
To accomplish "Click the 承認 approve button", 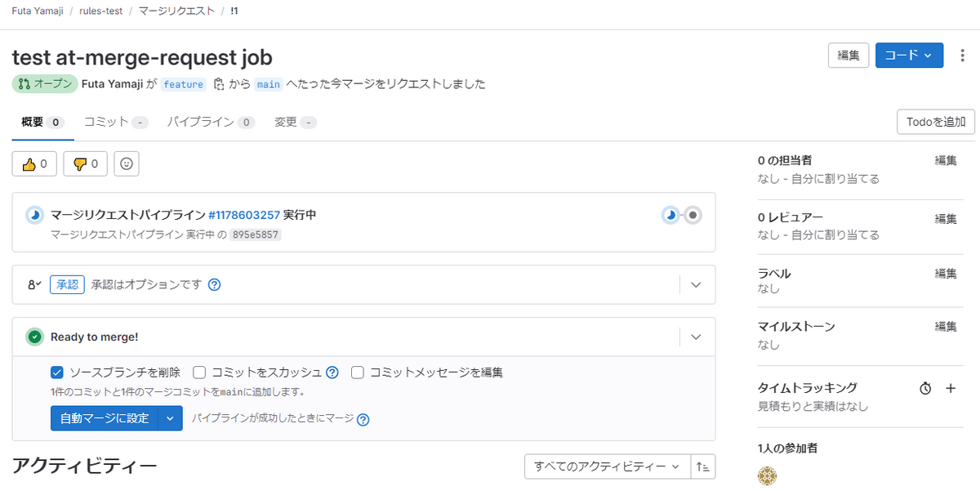I will click(x=67, y=285).
